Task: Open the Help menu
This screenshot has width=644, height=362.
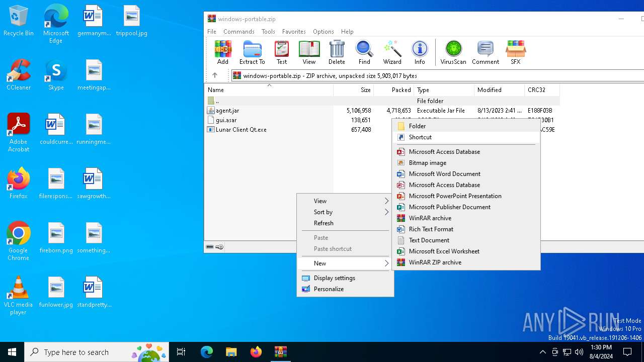Action: (347, 31)
